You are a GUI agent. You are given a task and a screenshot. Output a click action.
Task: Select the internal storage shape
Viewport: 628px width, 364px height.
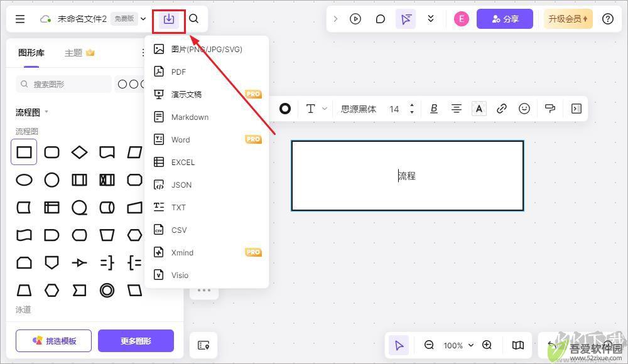51,208
